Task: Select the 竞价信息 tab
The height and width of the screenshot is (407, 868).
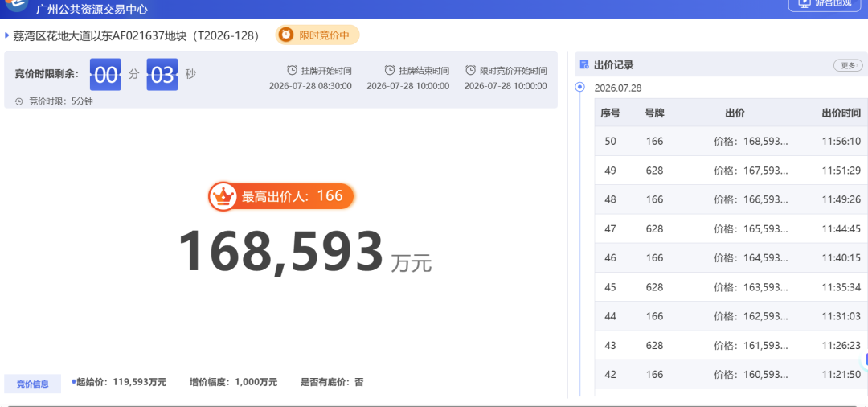Action: 33,384
